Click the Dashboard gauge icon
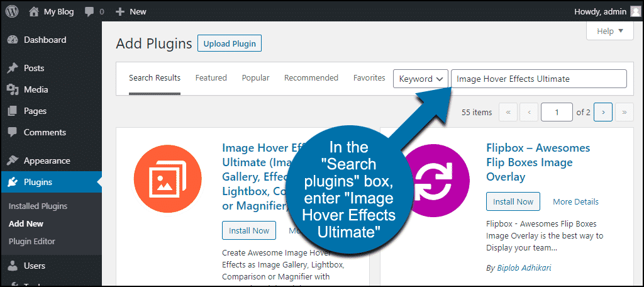 [13, 40]
